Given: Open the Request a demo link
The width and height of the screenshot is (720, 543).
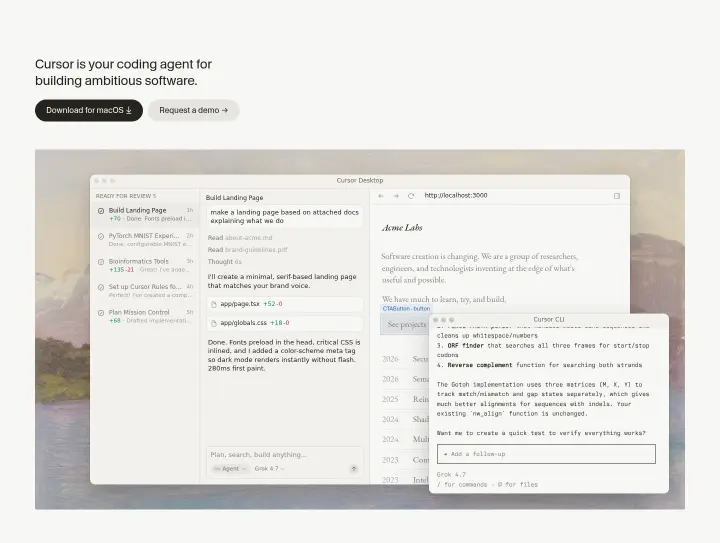Looking at the screenshot, I should tap(193, 110).
